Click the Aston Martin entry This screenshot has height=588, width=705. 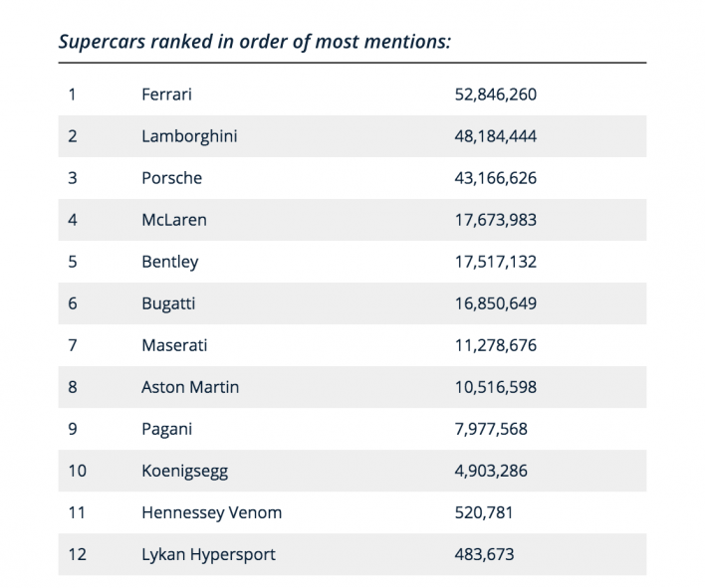pyautogui.click(x=190, y=387)
